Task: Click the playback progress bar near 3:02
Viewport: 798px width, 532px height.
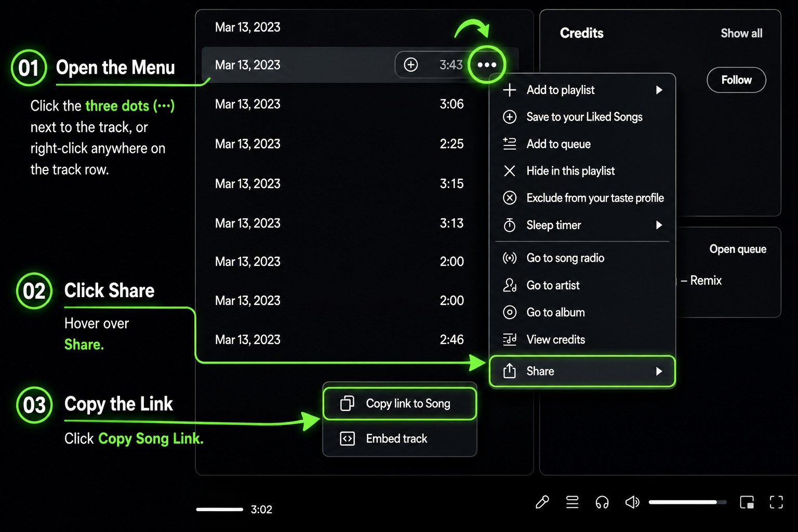Action: [220, 509]
